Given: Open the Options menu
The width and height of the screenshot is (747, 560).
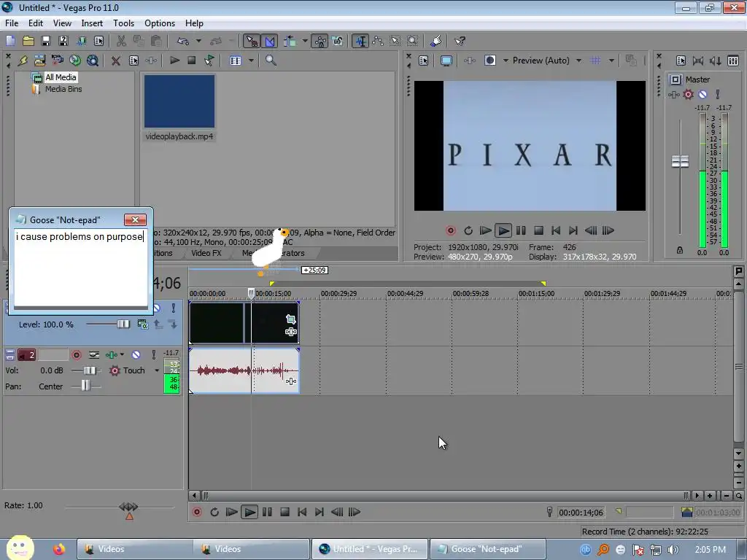Looking at the screenshot, I should point(160,23).
